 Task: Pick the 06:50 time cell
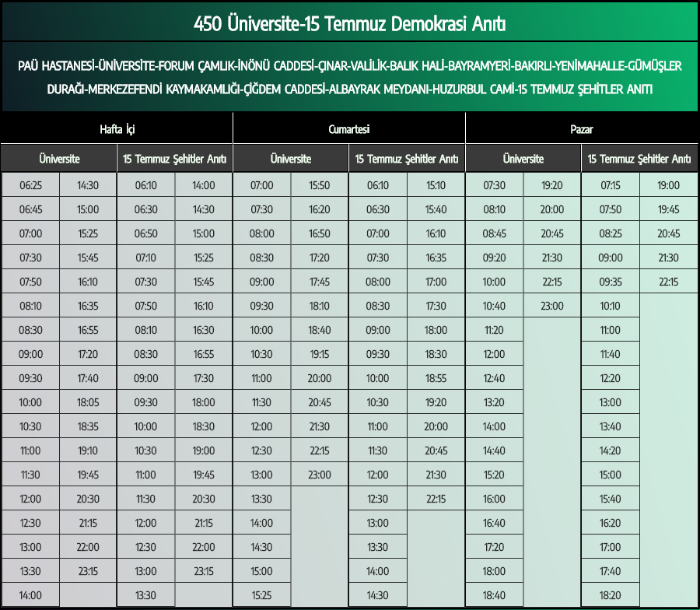coord(146,233)
